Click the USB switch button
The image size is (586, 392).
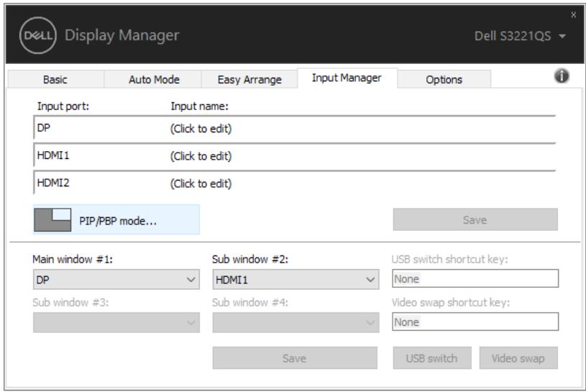tap(431, 358)
